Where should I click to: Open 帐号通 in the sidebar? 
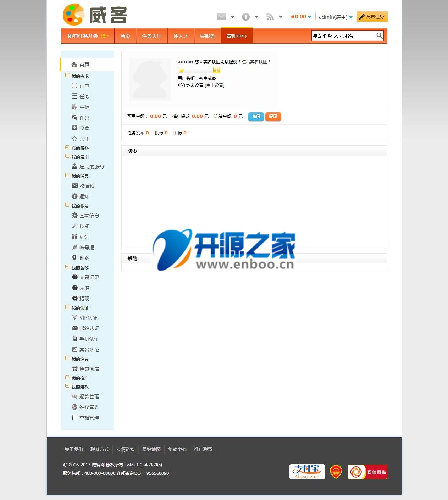tap(87, 248)
